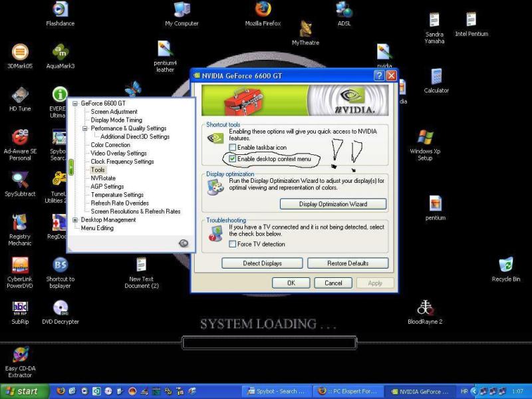This screenshot has height=399, width=532.
Task: Open the Mozilla Firefox desktop icon
Action: pos(263,9)
